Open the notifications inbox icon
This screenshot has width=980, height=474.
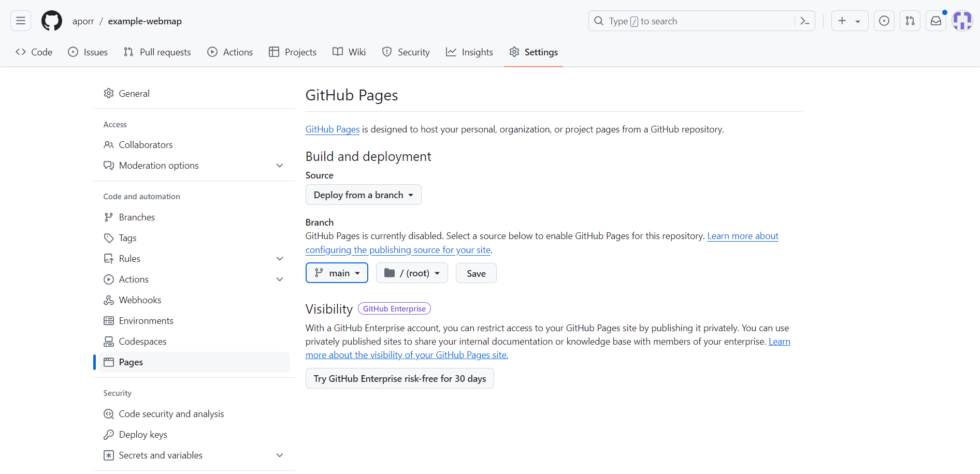click(x=936, y=21)
